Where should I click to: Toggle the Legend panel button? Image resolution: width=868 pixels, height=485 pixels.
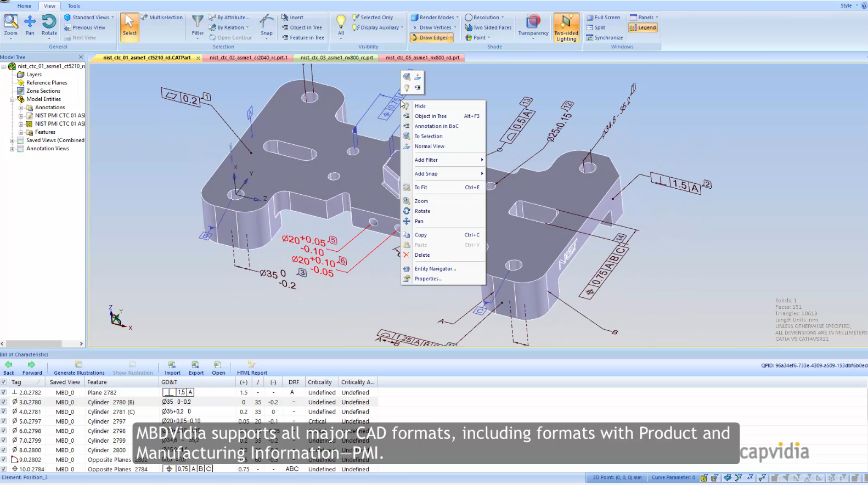(x=643, y=27)
